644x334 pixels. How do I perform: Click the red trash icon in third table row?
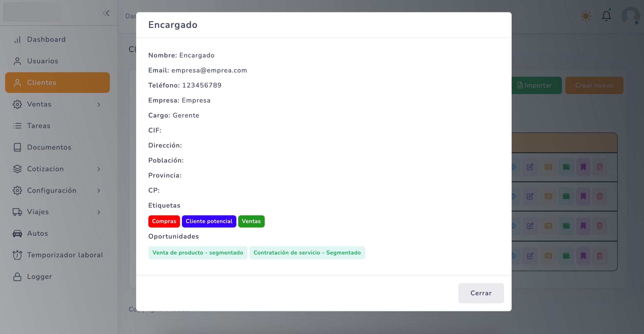[x=600, y=226]
